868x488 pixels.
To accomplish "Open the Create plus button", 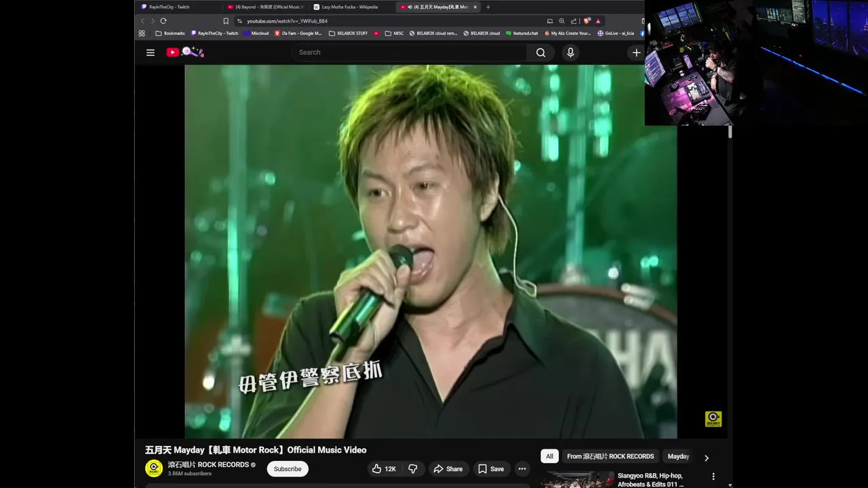I will [636, 52].
